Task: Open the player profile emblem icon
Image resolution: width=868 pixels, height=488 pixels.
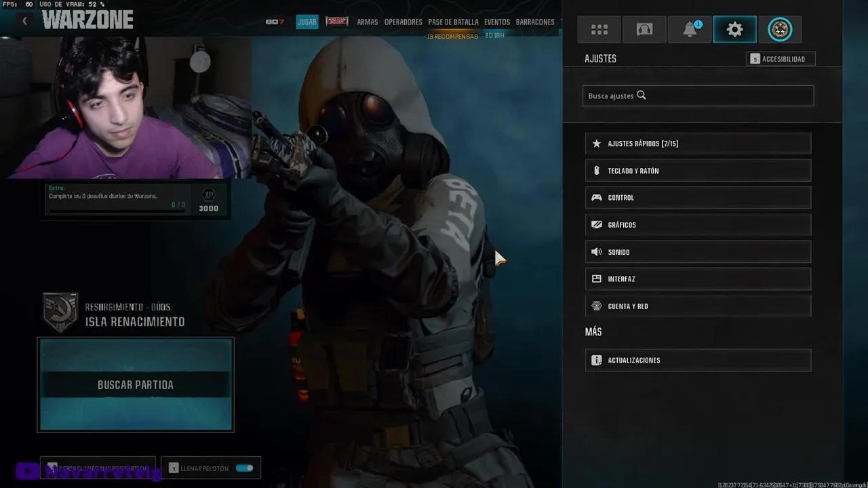Action: click(780, 29)
